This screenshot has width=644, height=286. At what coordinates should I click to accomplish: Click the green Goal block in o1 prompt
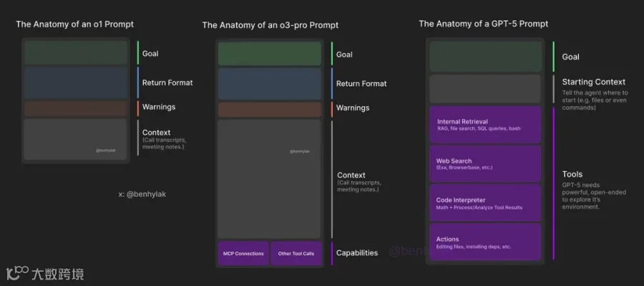pyautogui.click(x=76, y=52)
